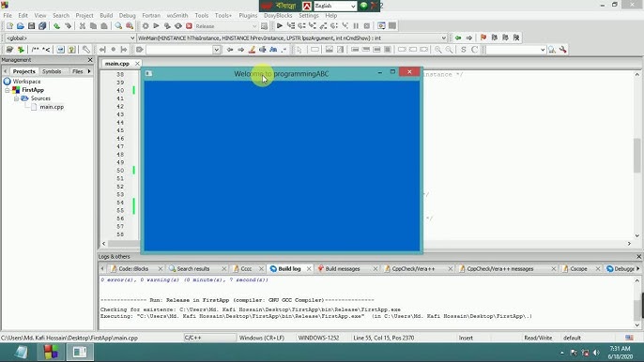Switch to the Search results tab
This screenshot has height=362, width=644.
click(193, 269)
